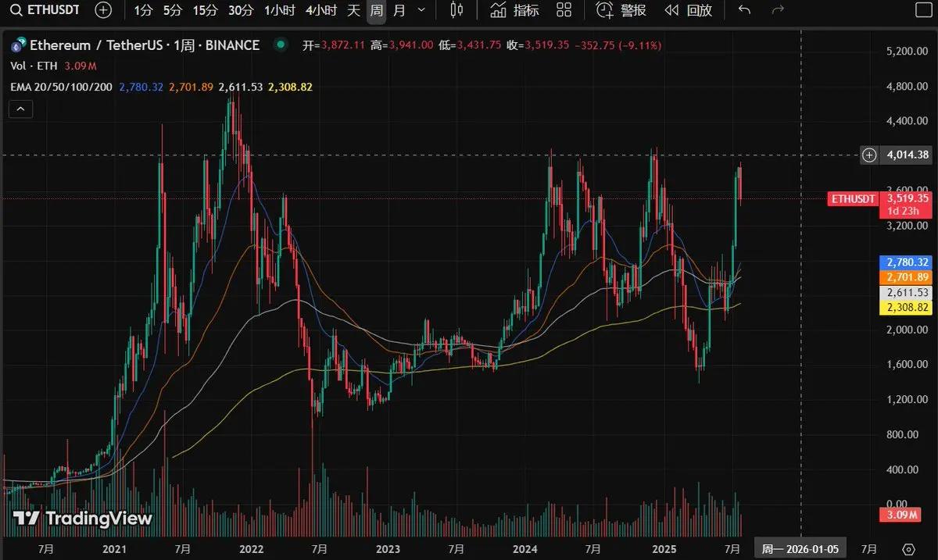The image size is (938, 560).
Task: Click the blue 2,780.32 EMA axis label
Action: click(x=907, y=262)
